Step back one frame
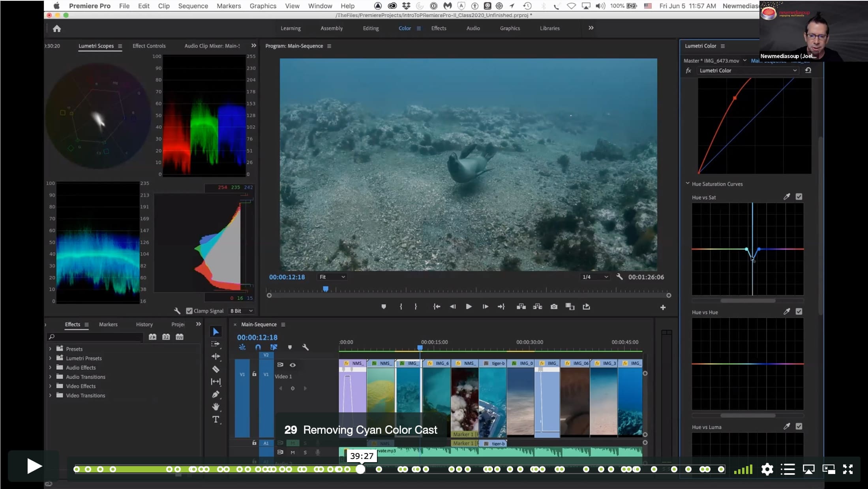868x489 pixels. coord(453,307)
